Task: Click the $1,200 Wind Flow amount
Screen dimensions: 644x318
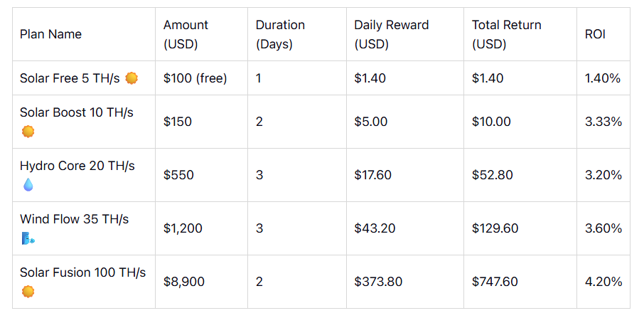Action: pyautogui.click(x=183, y=228)
